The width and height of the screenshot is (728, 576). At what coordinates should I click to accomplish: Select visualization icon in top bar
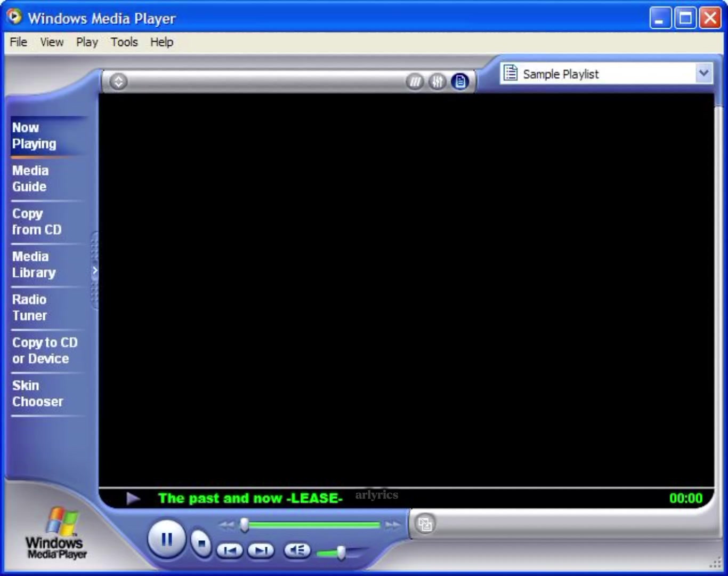tap(415, 82)
